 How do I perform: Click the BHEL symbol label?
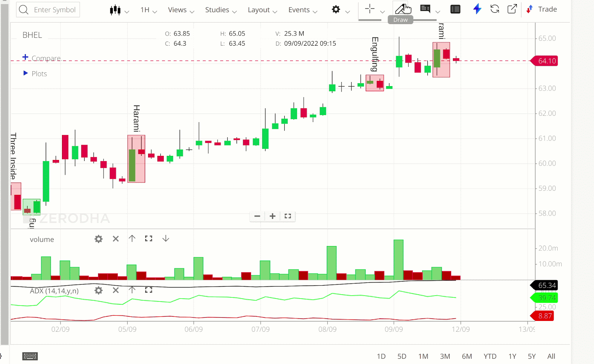pyautogui.click(x=32, y=35)
